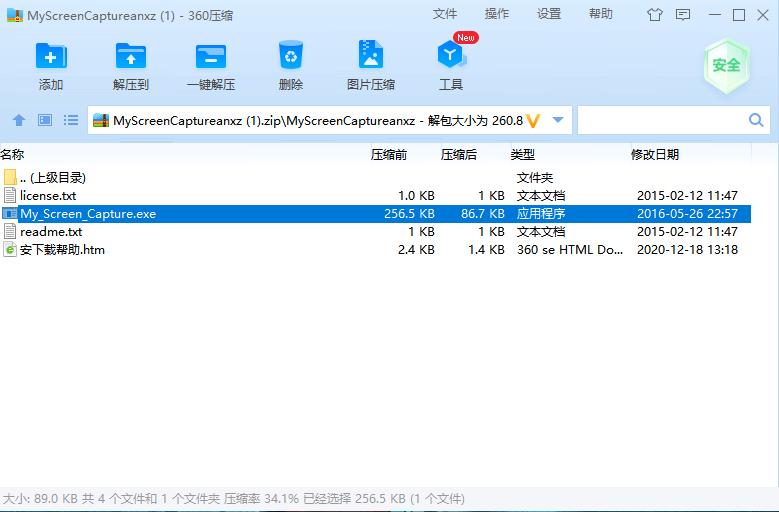The height and width of the screenshot is (512, 779).
Task: Click the 应用程序 type cell
Action: [x=541, y=214]
